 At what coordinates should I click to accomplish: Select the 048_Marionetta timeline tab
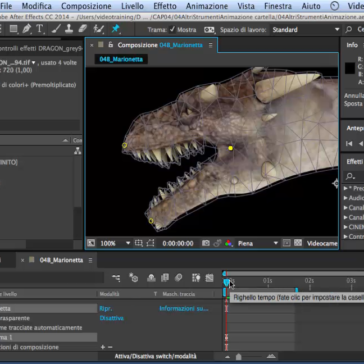coord(61,260)
